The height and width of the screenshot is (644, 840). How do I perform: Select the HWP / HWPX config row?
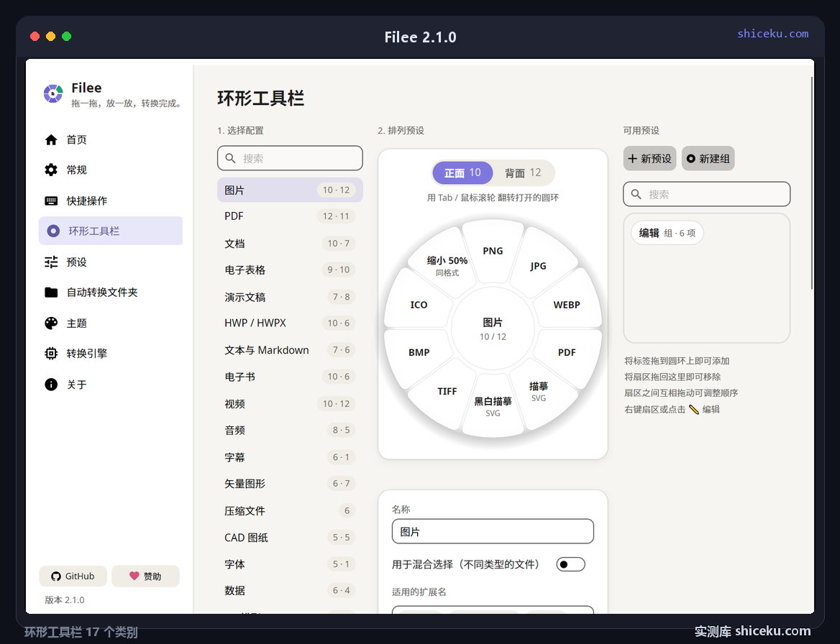coord(290,323)
